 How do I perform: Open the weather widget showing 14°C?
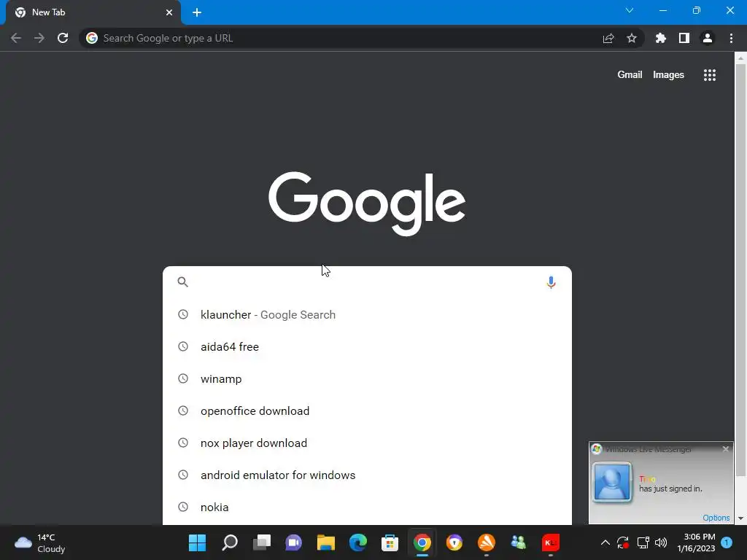point(40,542)
